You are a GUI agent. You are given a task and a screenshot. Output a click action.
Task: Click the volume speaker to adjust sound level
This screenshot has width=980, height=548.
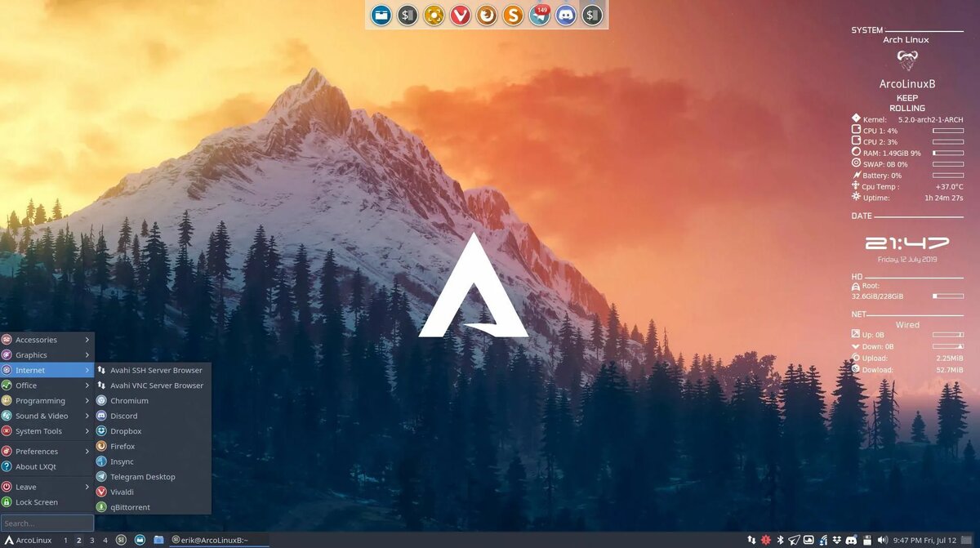[x=883, y=540]
